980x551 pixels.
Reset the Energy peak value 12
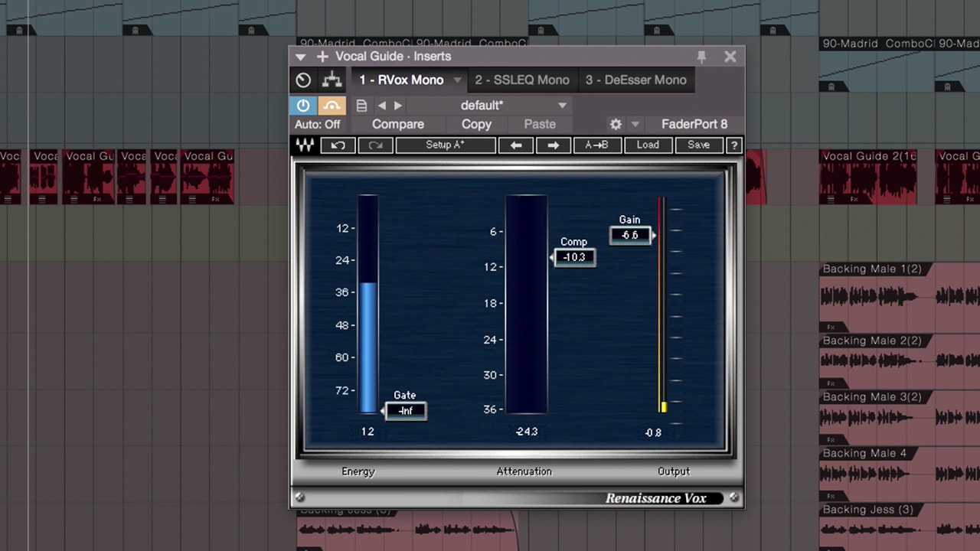[x=367, y=432]
